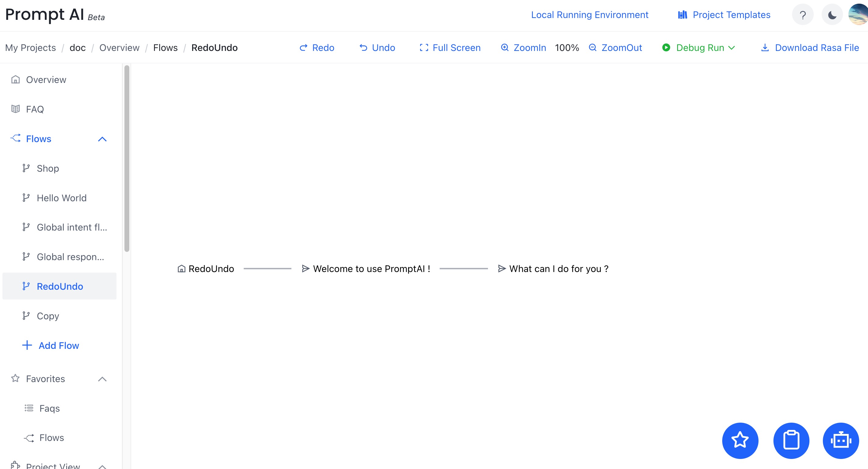Viewport: 868px width, 469px height.
Task: Go to doc breadcrumb
Action: 77,48
